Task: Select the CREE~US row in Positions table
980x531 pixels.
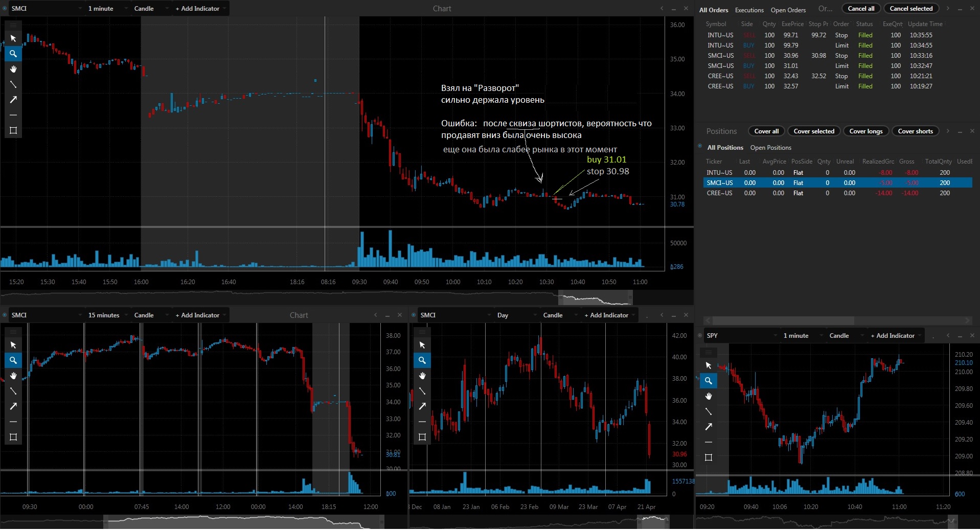Action: (x=838, y=193)
